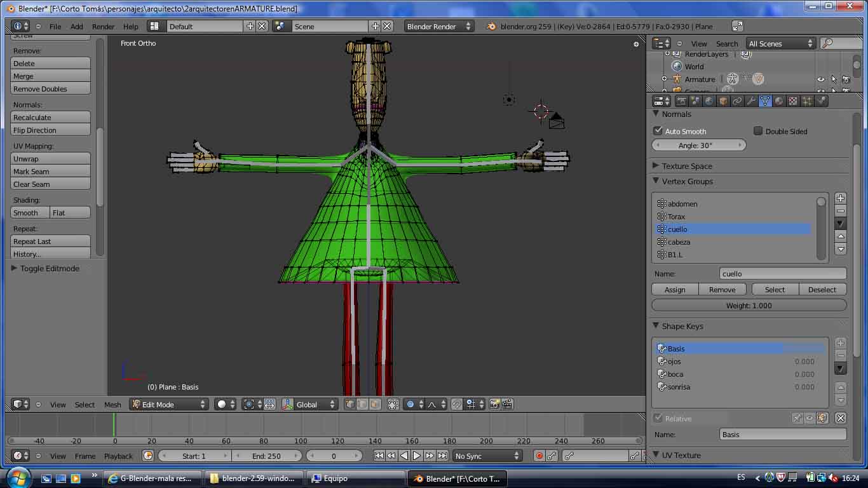Click Assign in Vertex Groups panel
Viewport: 868px width, 488px height.
(x=675, y=290)
